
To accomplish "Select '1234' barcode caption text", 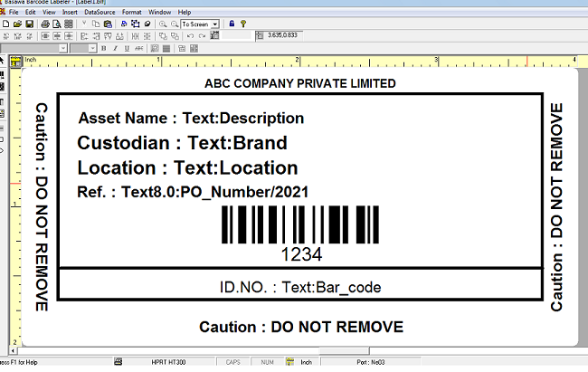I will tap(301, 254).
